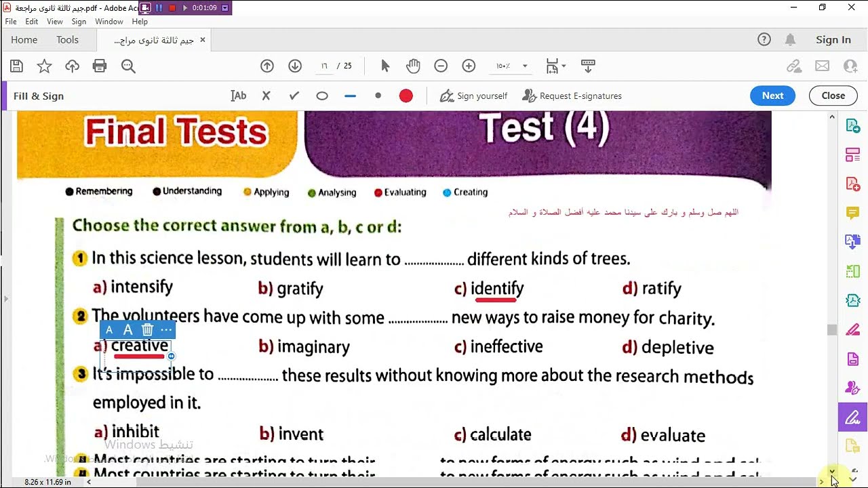This screenshot has width=868, height=488.
Task: Open the recorder timer dropdown arrow
Action: (x=225, y=8)
